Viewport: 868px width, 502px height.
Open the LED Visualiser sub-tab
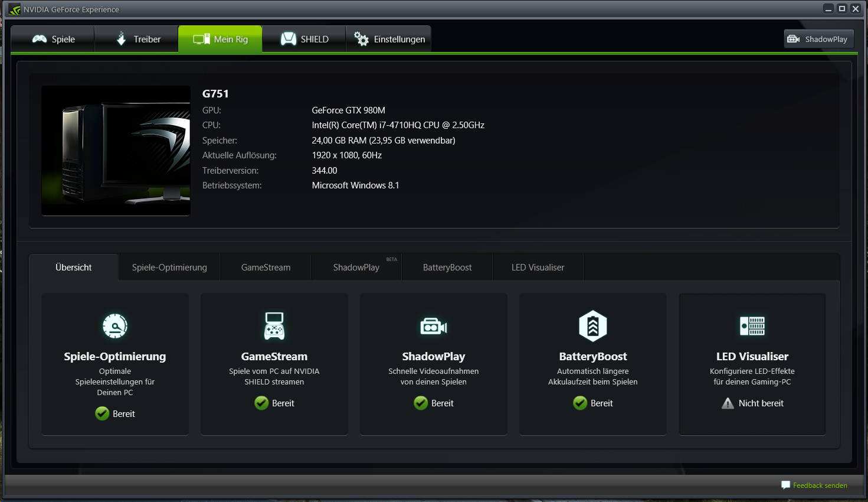click(x=538, y=268)
